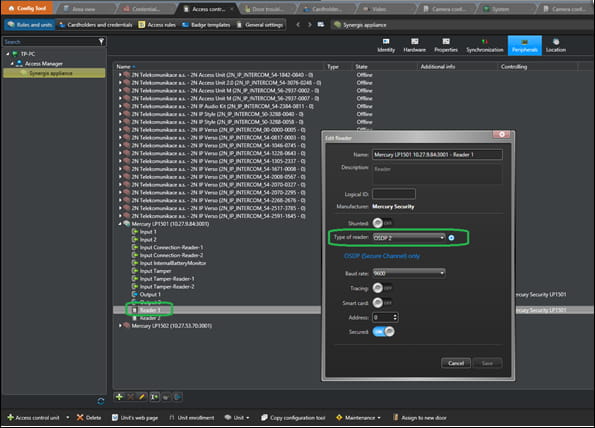Viewport: 595px width, 428px height.
Task: Toggle the Tracing switch
Action: (382, 288)
